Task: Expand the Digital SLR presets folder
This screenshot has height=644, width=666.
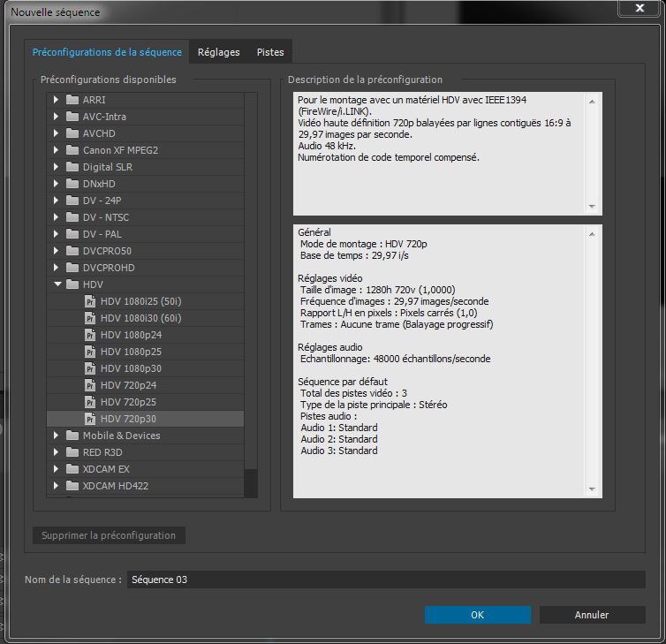Action: [56, 167]
